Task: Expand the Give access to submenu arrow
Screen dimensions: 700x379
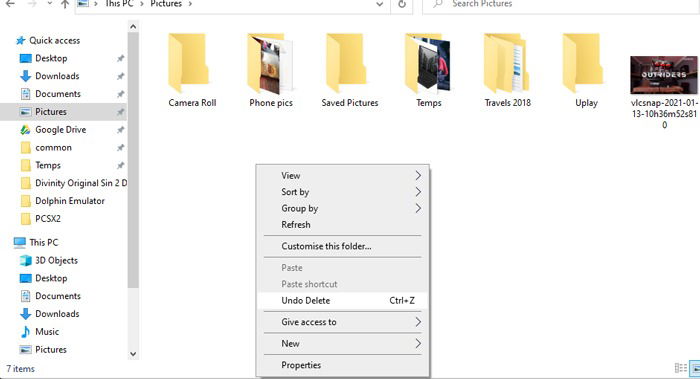Action: click(x=418, y=322)
